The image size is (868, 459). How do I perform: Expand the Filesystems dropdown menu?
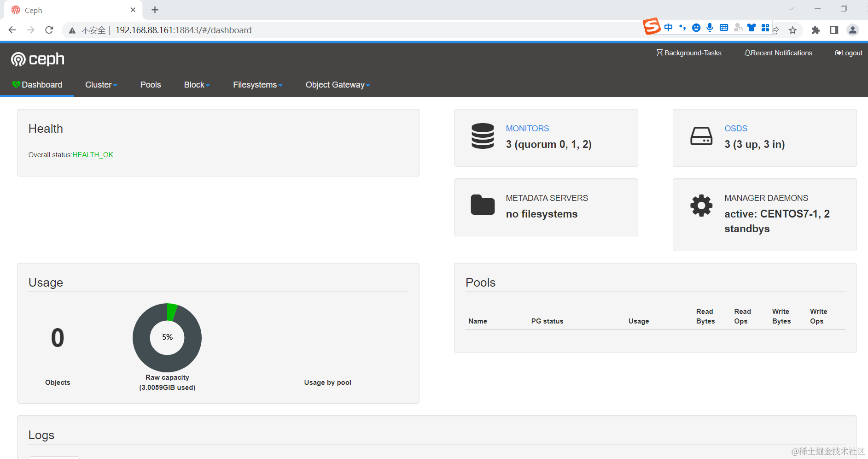pyautogui.click(x=257, y=85)
